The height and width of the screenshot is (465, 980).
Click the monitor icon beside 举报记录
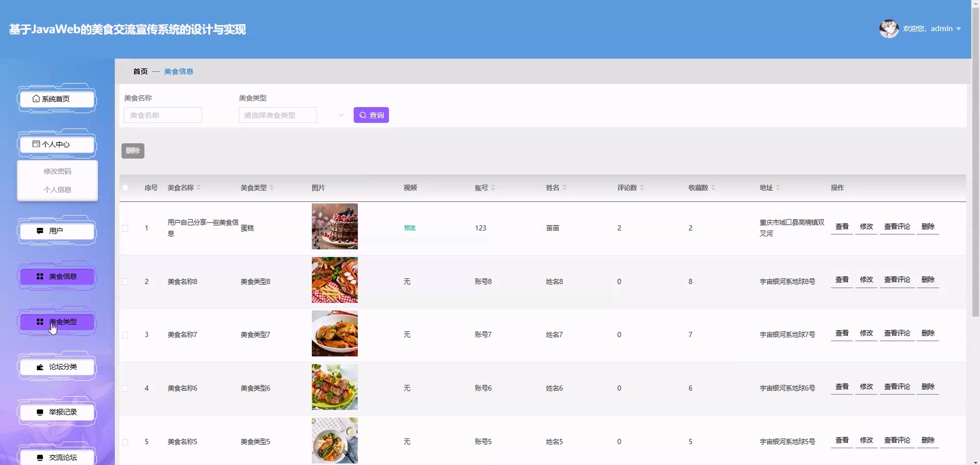point(40,412)
